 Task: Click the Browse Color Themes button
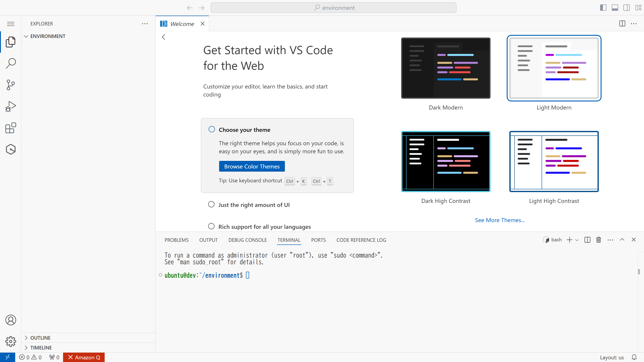[252, 166]
